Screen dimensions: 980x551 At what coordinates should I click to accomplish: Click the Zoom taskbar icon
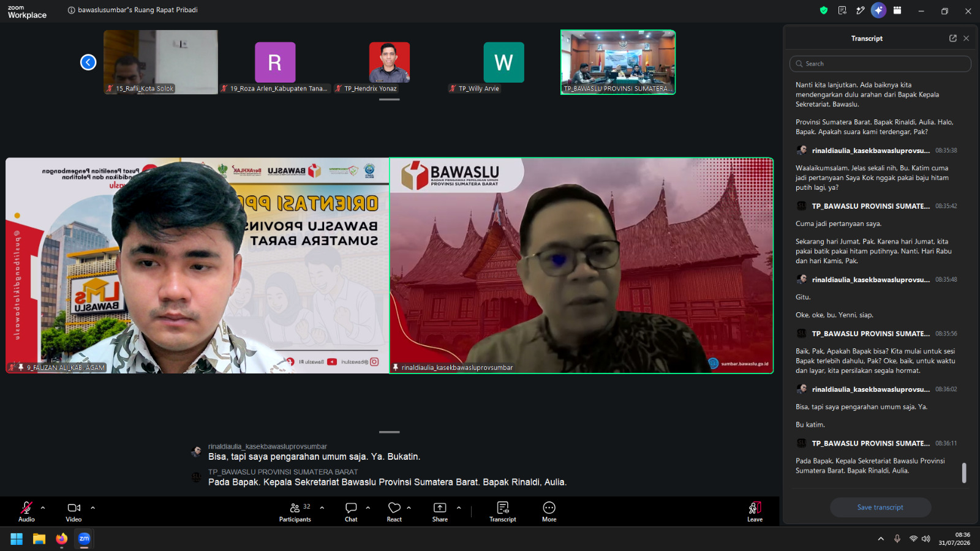[x=84, y=539]
